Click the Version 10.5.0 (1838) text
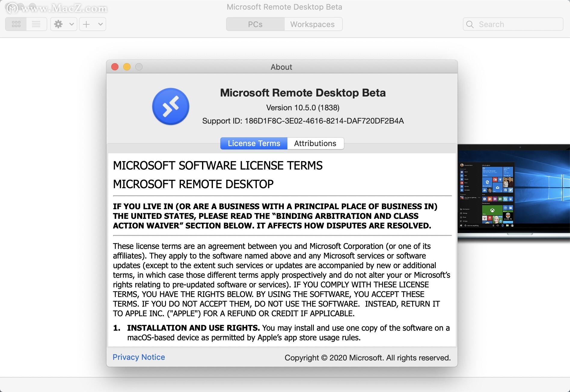This screenshot has width=570, height=392. click(303, 108)
